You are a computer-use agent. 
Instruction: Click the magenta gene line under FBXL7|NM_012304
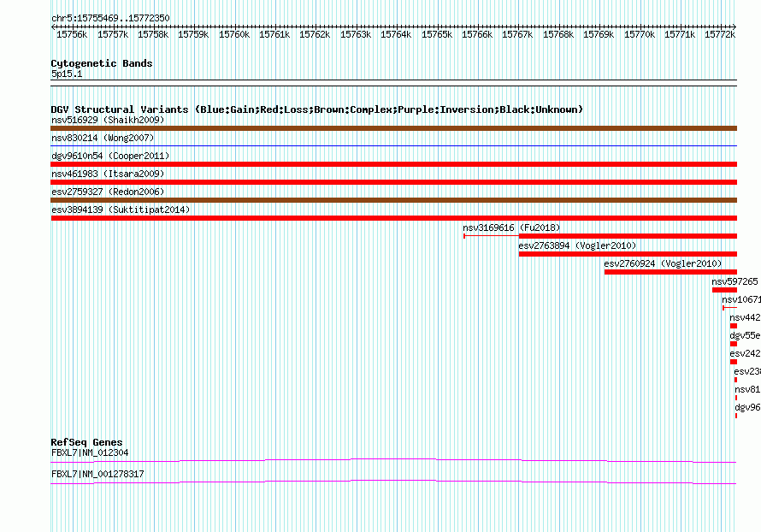tap(393, 460)
